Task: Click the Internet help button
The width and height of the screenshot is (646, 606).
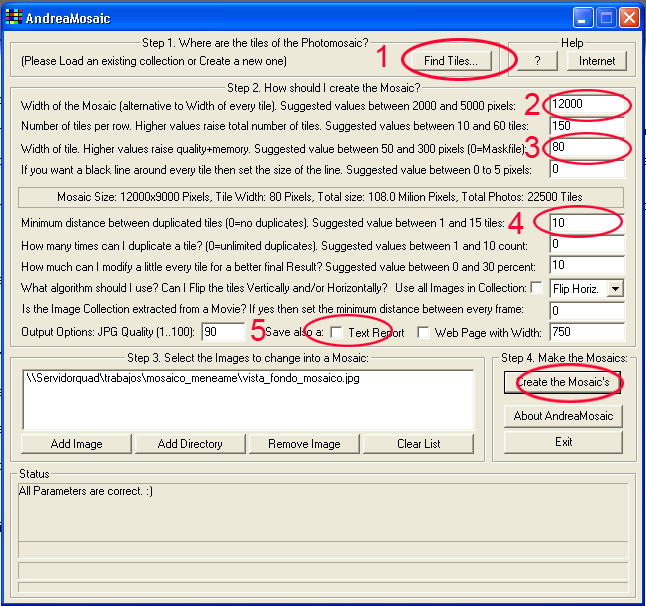Action: coord(597,60)
